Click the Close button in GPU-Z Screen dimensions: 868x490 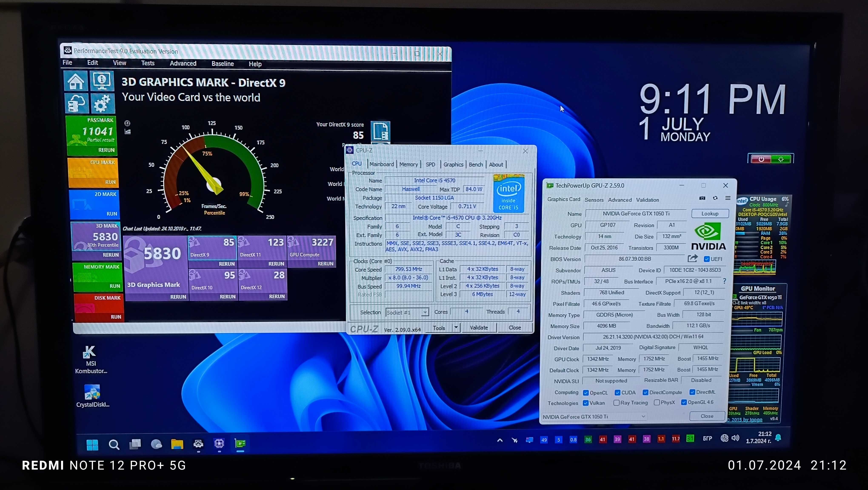(x=707, y=416)
